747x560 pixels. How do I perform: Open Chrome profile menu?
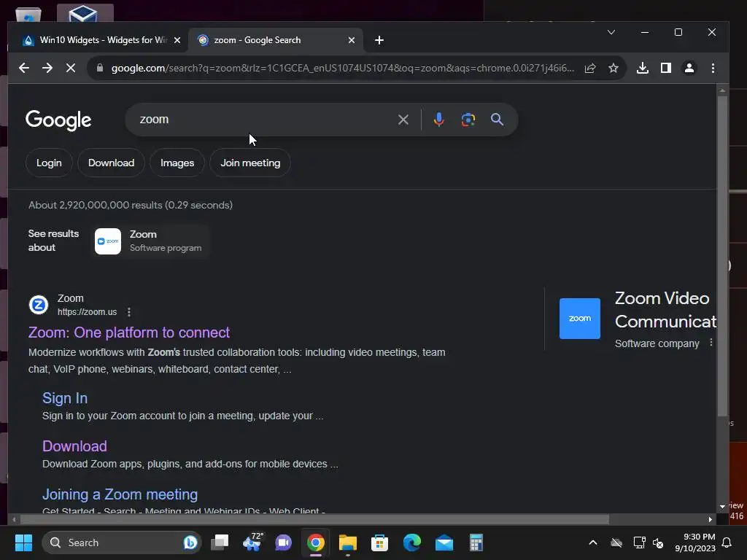[x=689, y=68]
